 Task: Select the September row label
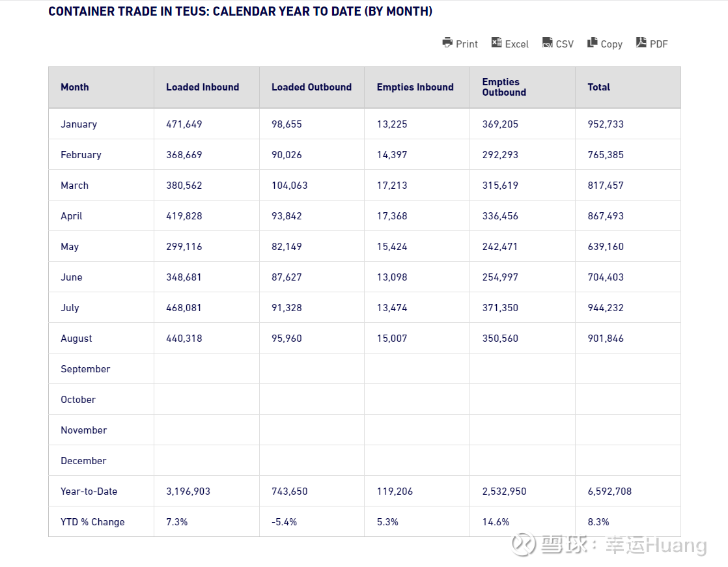click(x=85, y=369)
